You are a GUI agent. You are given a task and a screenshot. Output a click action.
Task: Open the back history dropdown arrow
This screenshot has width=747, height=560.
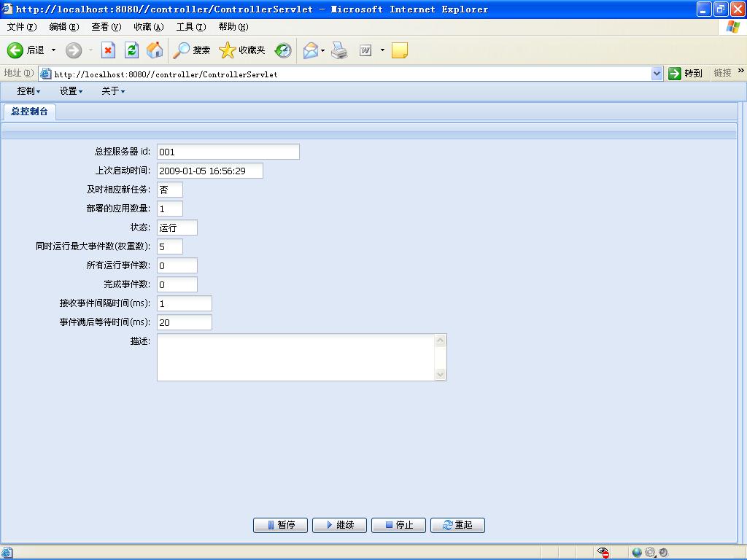[53, 50]
